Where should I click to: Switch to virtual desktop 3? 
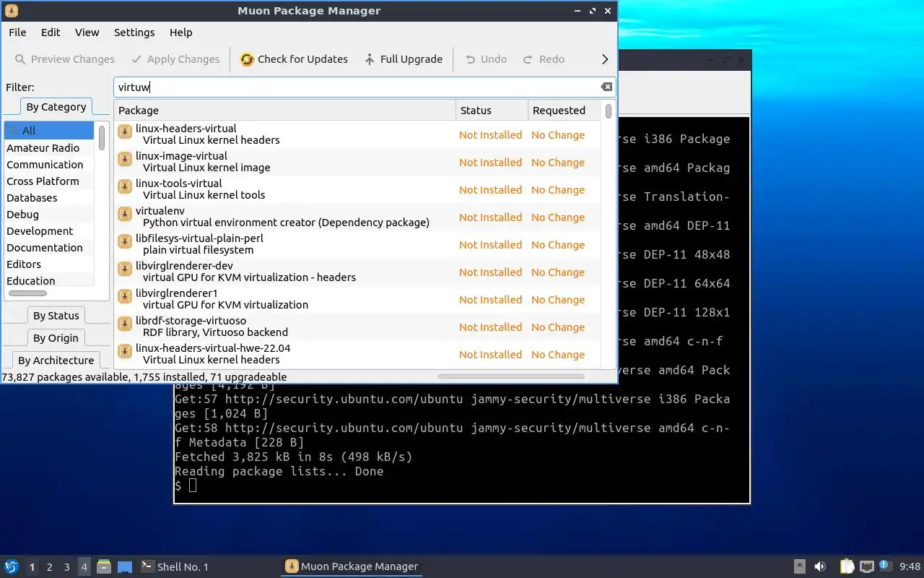coord(66,567)
